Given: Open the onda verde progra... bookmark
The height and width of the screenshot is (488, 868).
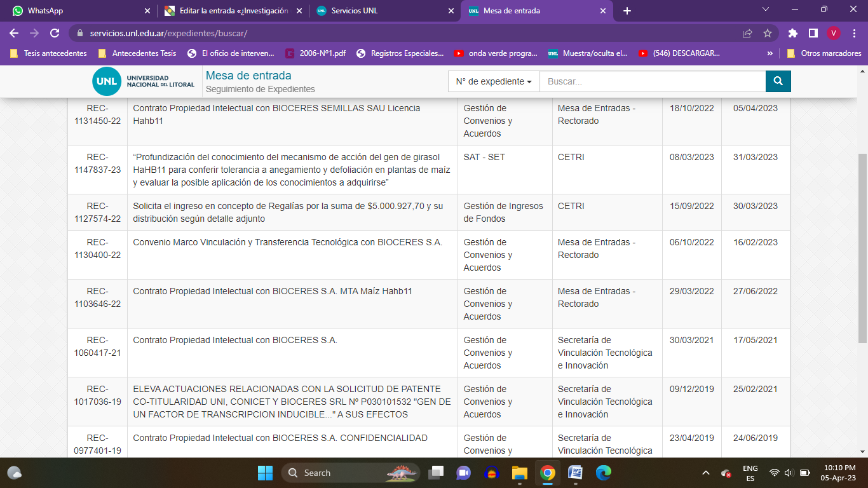Looking at the screenshot, I should [496, 53].
